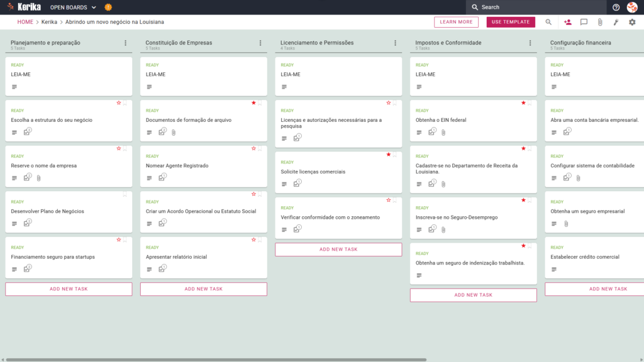This screenshot has height=362, width=644.
Task: Open 'Abra uma conta bancária empresarial' card
Action: click(594, 121)
